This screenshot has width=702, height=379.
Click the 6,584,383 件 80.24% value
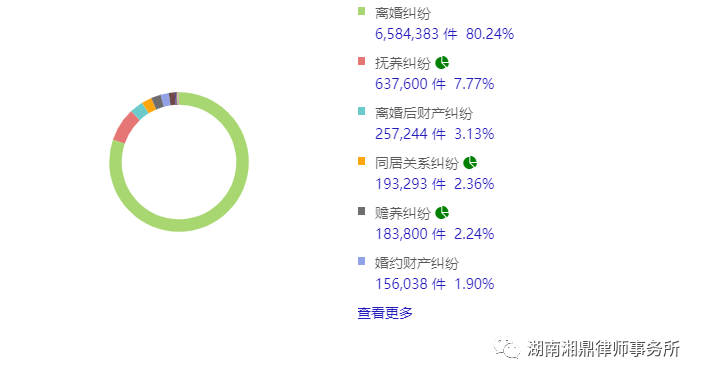(x=444, y=34)
